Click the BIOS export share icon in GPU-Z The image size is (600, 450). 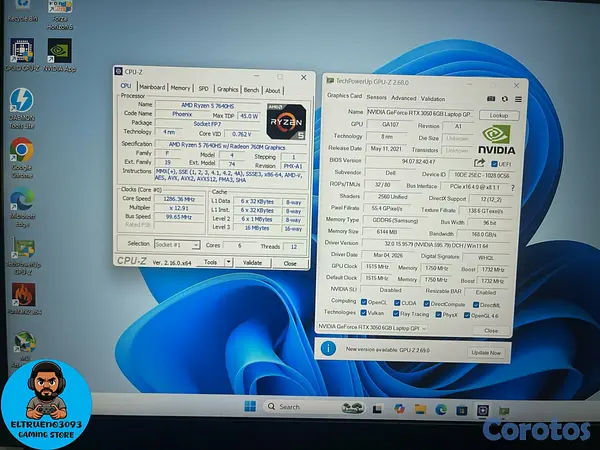479,163
